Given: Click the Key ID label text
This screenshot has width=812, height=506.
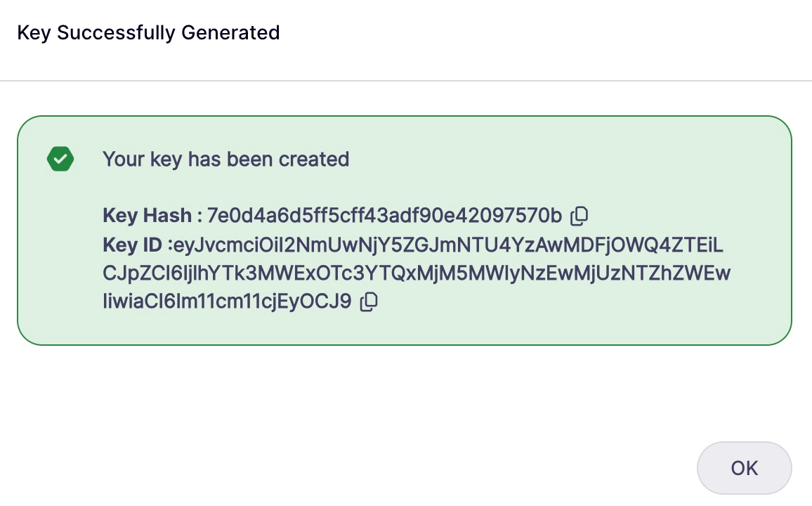Looking at the screenshot, I should coord(131,245).
